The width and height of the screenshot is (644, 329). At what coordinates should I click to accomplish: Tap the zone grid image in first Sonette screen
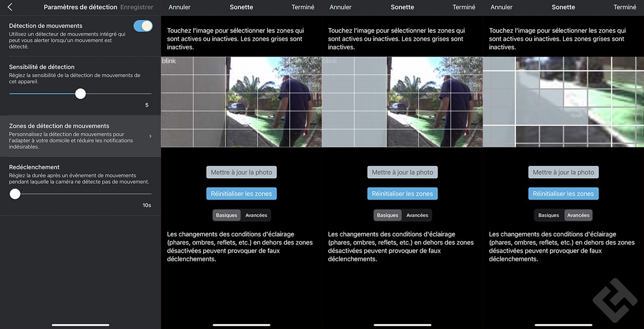241,102
